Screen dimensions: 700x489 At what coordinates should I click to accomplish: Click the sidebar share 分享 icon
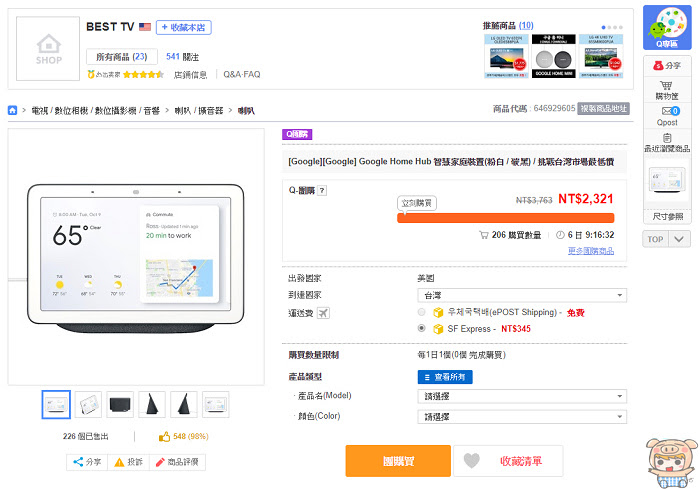pos(658,66)
